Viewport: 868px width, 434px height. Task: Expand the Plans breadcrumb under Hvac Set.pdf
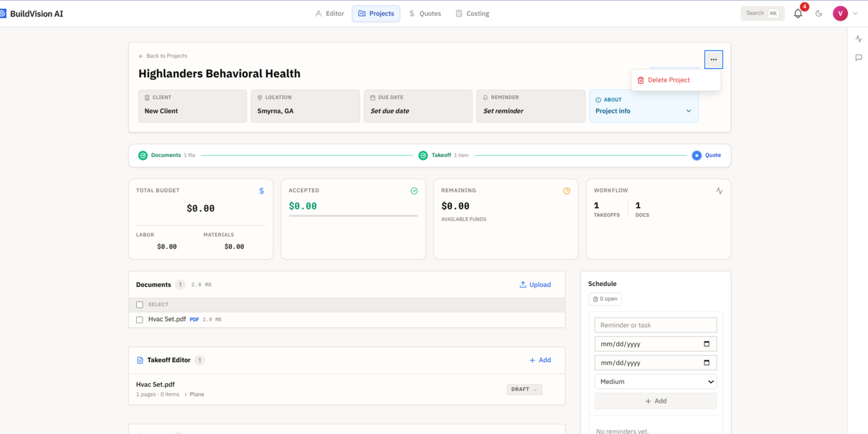click(194, 394)
